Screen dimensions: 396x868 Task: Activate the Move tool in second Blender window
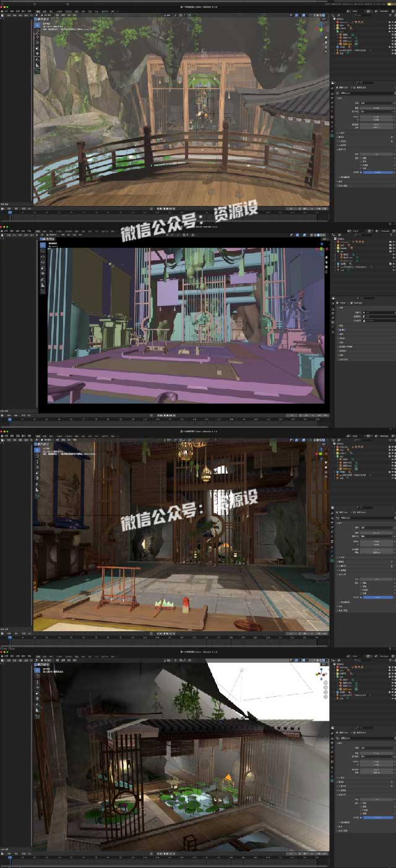(43, 257)
